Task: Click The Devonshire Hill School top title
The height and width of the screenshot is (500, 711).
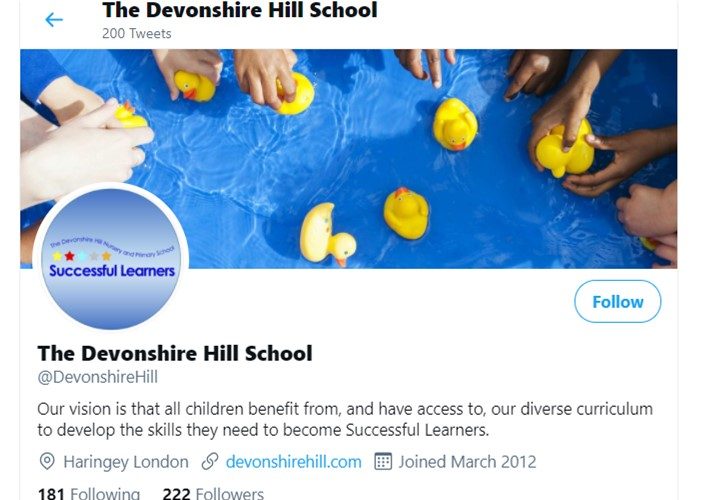Action: 240,10
